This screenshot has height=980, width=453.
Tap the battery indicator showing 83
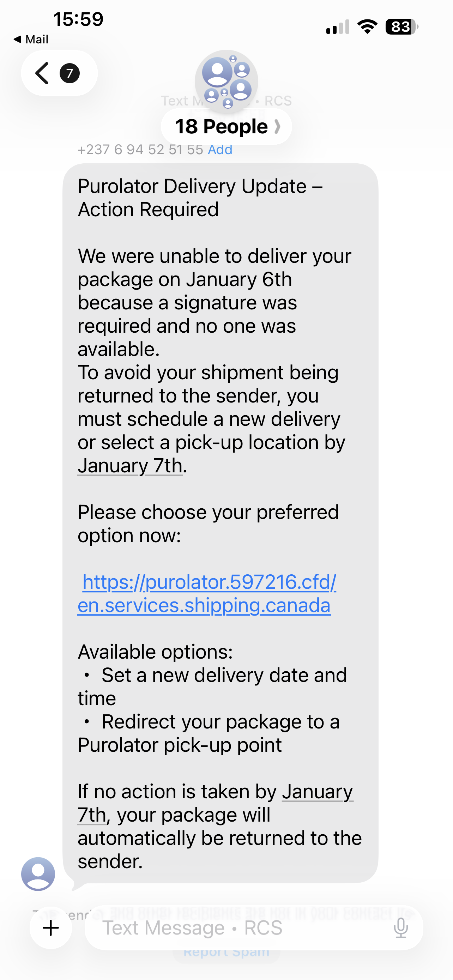[401, 26]
